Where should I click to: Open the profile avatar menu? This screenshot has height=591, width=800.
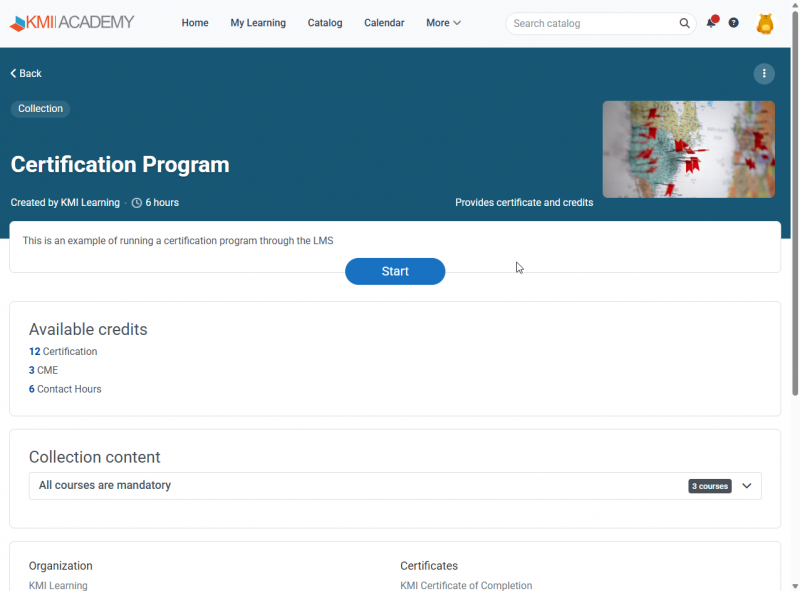click(x=765, y=22)
